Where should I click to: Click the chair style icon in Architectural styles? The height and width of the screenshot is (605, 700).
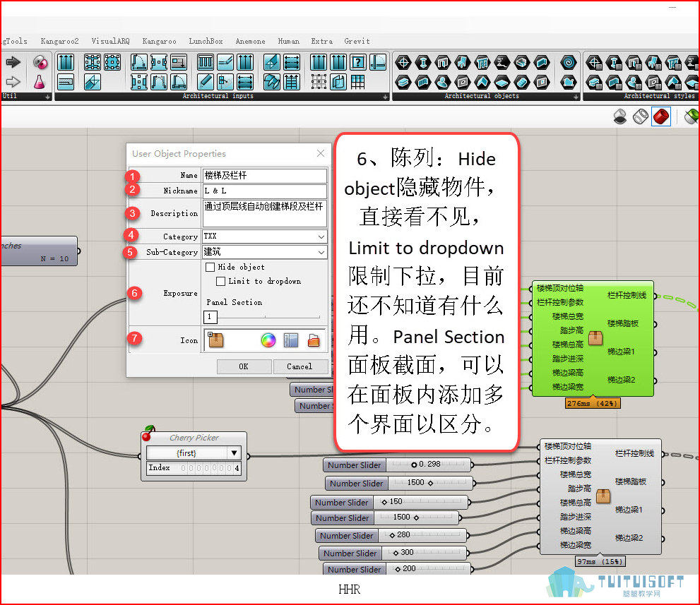tap(653, 62)
